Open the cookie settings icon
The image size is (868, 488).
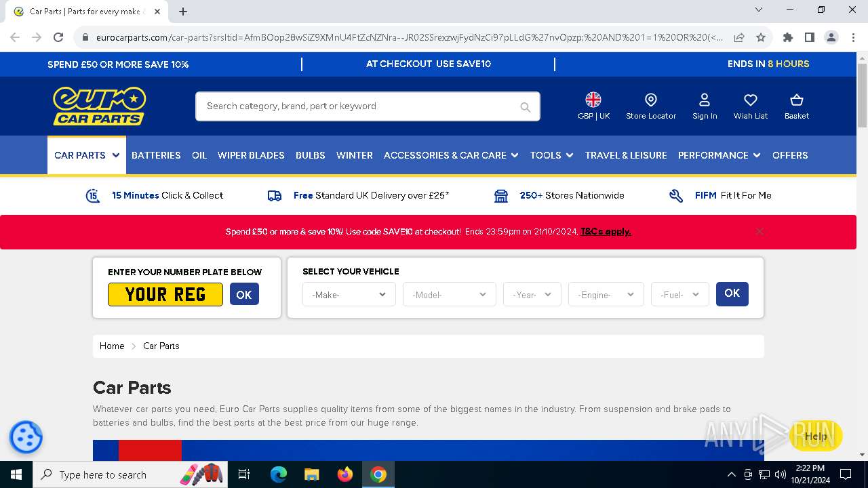pyautogui.click(x=26, y=437)
